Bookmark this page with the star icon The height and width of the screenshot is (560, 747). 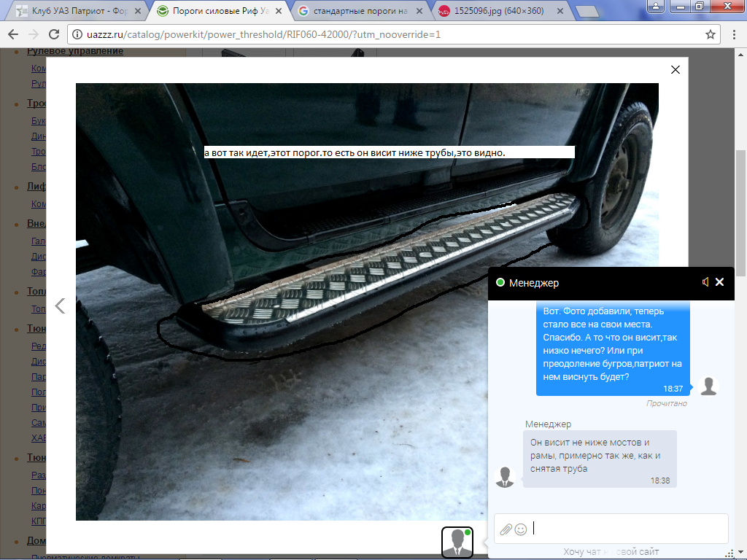[x=710, y=34]
